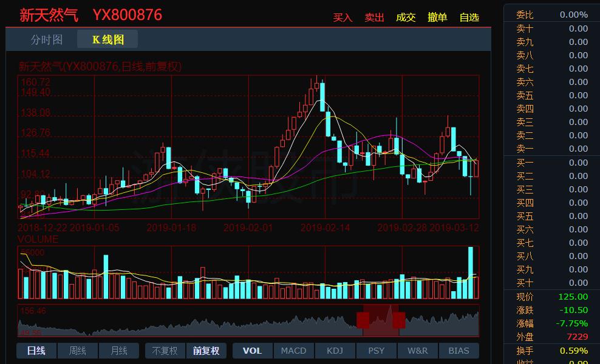Image resolution: width=600 pixels, height=364 pixels.
Task: Show the MACD indicator
Action: pos(293,351)
